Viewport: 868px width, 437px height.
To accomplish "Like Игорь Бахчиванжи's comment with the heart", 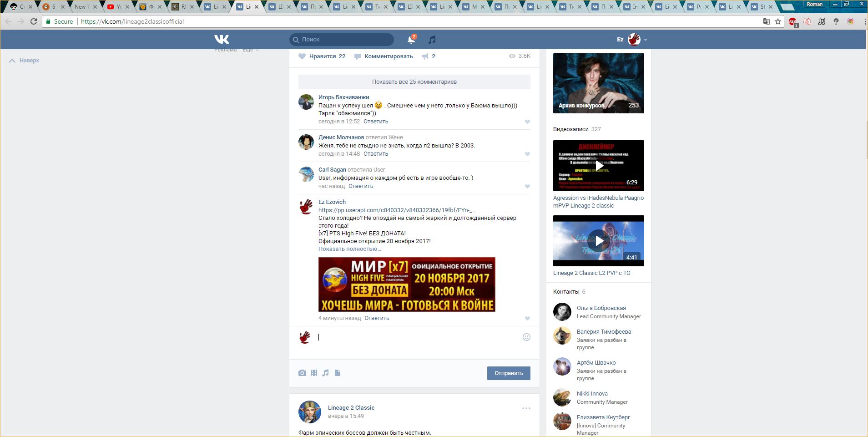I will 527,122.
